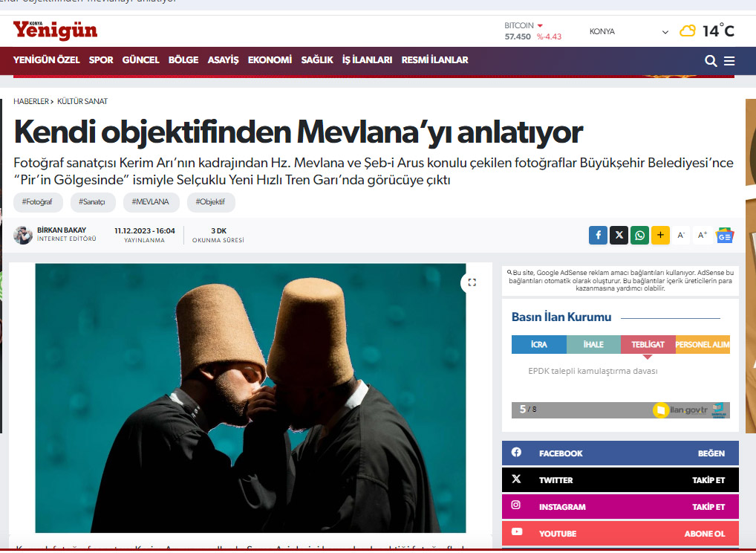This screenshot has width=756, height=553.
Task: Click the #MEVLANA tag
Action: tap(151, 202)
